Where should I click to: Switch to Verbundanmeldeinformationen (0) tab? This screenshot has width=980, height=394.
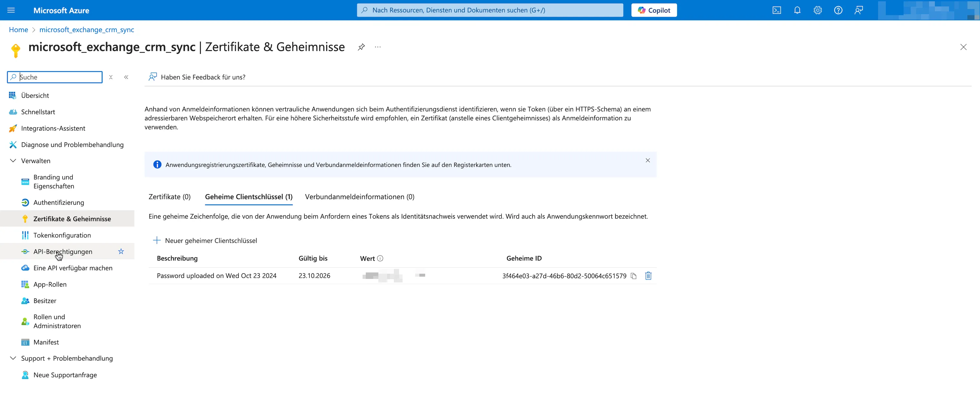tap(359, 197)
